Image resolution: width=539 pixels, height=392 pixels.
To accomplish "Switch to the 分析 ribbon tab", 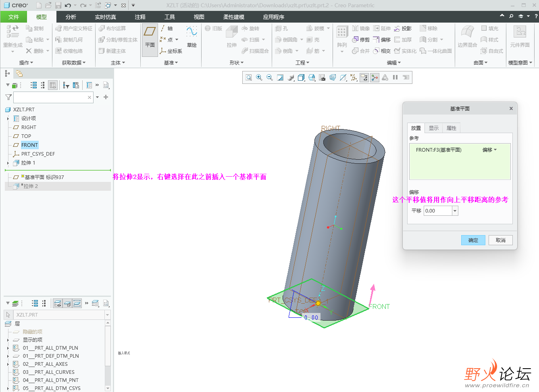I will pos(71,17).
